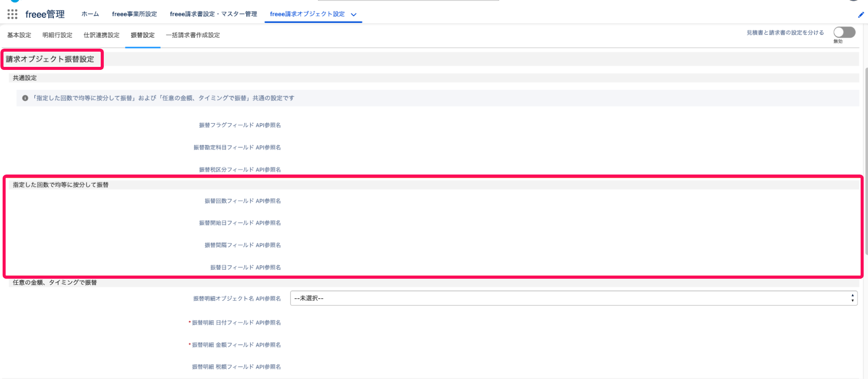
Task: Click the pencil edit icon
Action: pos(861,15)
